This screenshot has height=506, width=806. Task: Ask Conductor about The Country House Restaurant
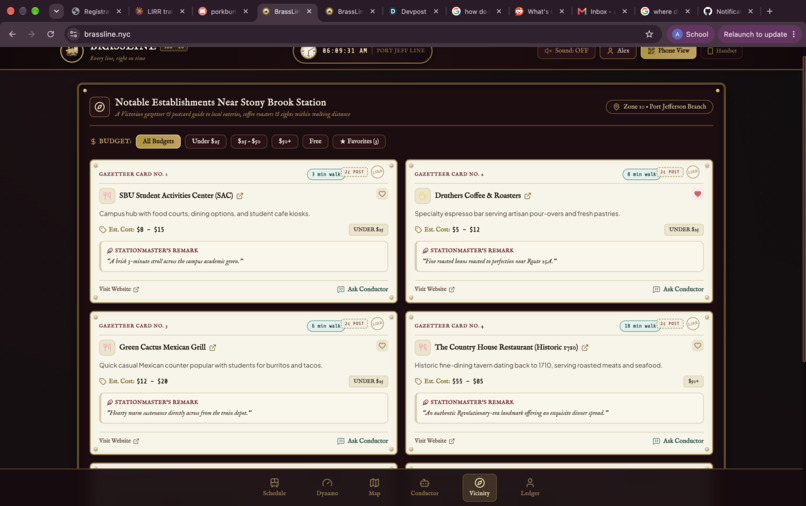pos(678,441)
